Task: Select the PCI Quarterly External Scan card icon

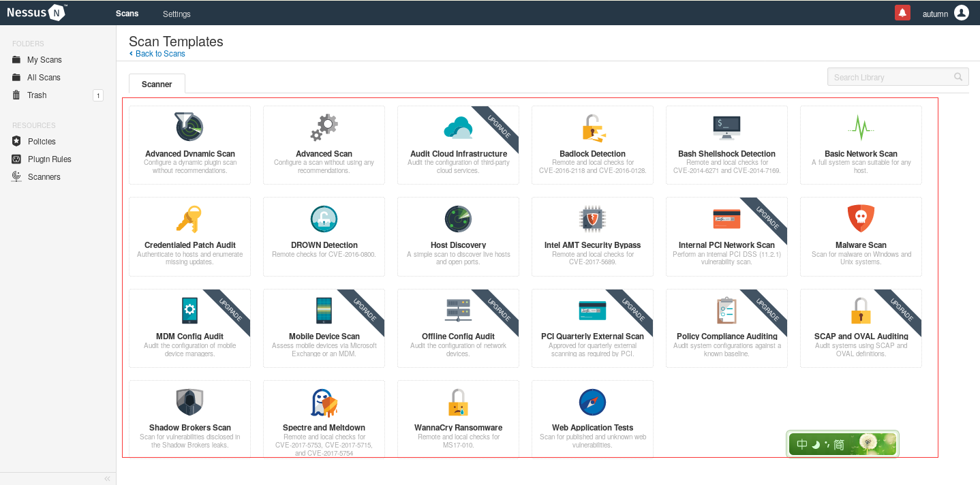Action: coord(592,310)
